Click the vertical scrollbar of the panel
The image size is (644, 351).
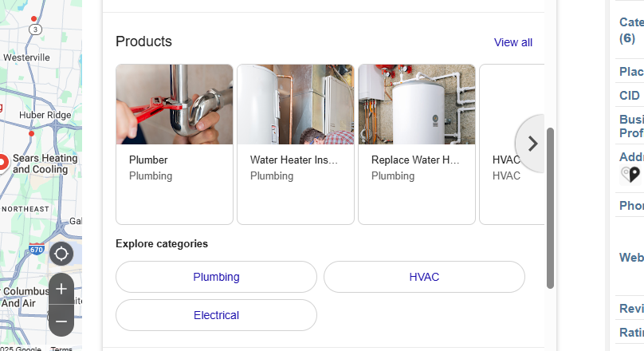click(x=550, y=207)
